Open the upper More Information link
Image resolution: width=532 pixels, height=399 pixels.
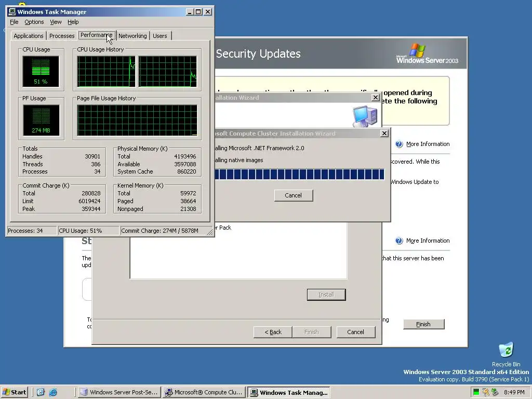[x=428, y=144]
